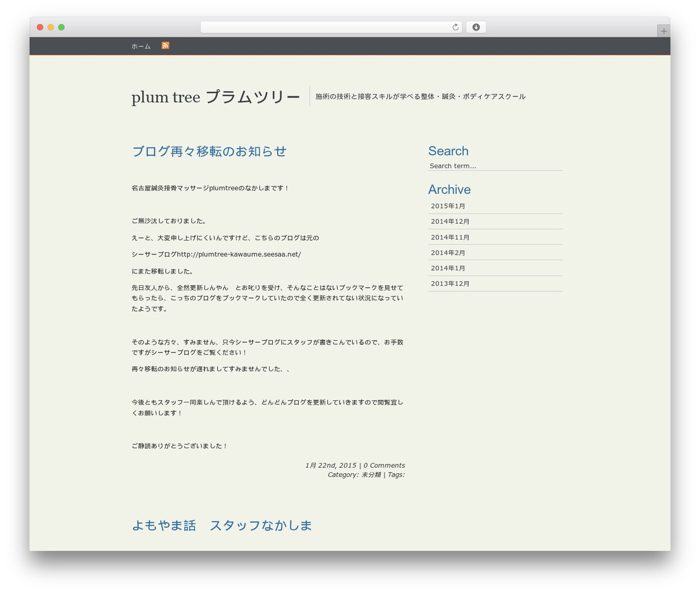Open the browser downloads button
This screenshot has width=700, height=593.
pyautogui.click(x=476, y=27)
